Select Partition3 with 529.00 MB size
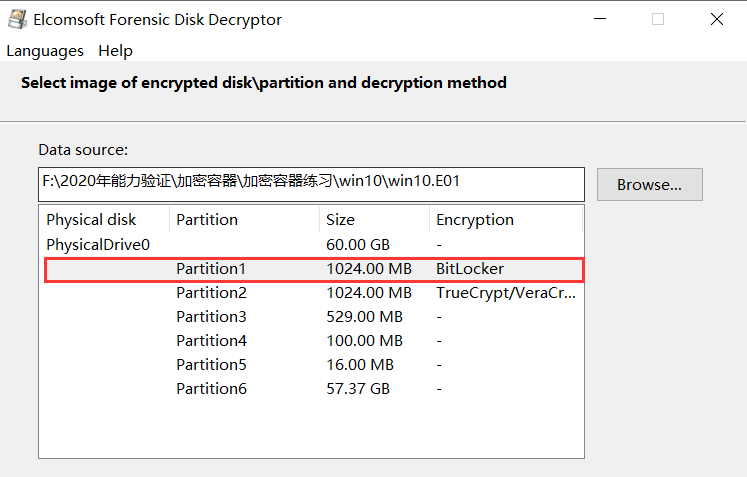Viewport: 747px width, 477px height. click(x=211, y=317)
